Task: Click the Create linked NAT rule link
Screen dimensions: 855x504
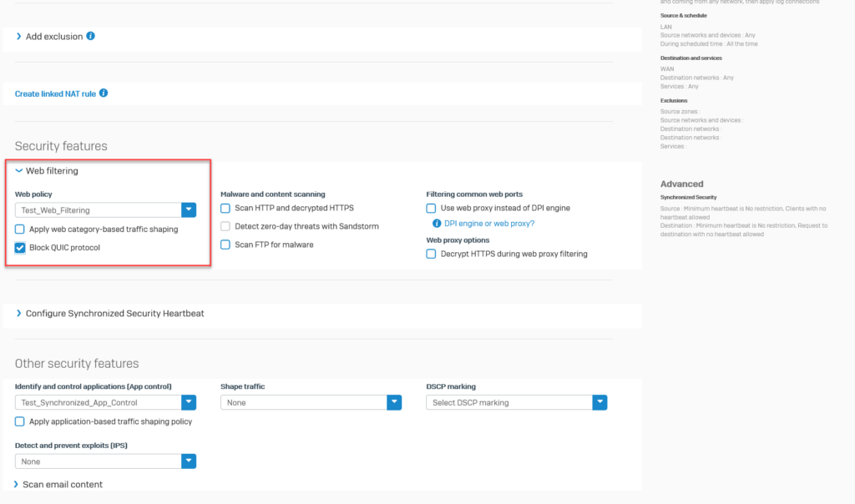Action: pos(55,93)
